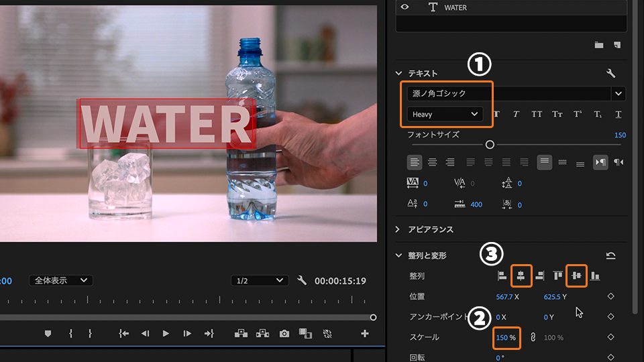Expand the アピアランス section
The width and height of the screenshot is (644, 362).
[x=398, y=229]
